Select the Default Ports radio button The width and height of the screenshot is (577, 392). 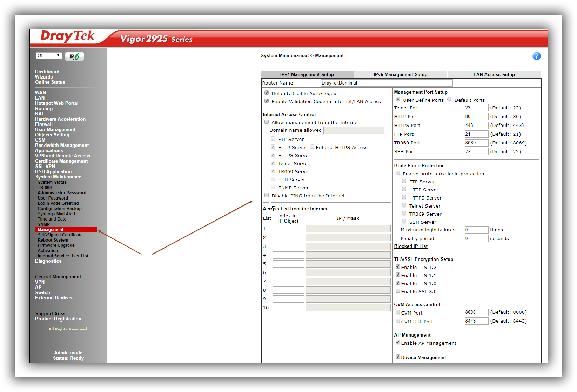pos(449,100)
